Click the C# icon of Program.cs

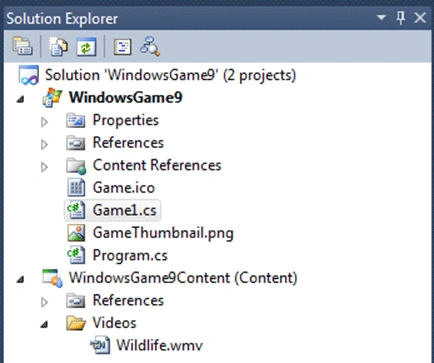tap(76, 255)
